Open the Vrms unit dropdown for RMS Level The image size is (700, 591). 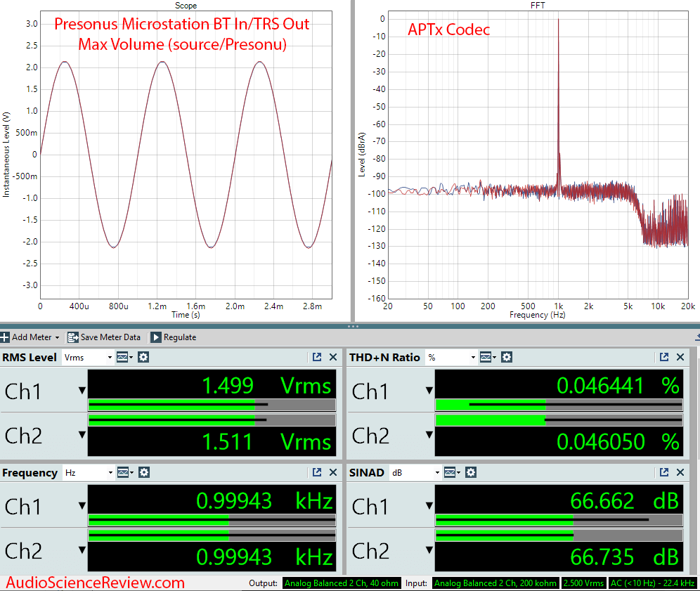click(x=88, y=358)
